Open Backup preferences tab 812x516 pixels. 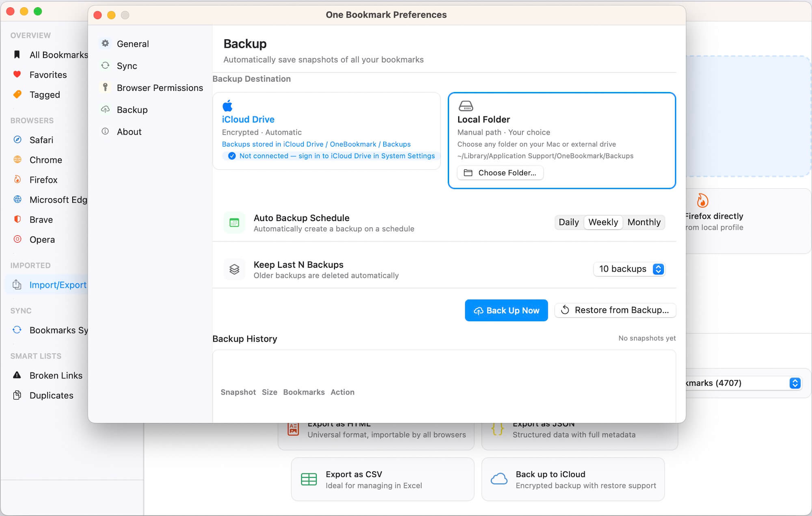point(151,110)
